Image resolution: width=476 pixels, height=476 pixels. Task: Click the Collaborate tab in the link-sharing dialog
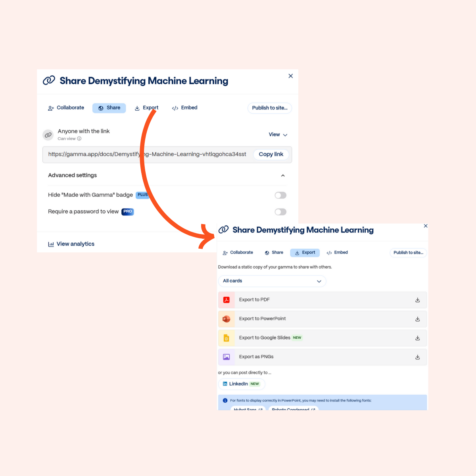coord(66,108)
